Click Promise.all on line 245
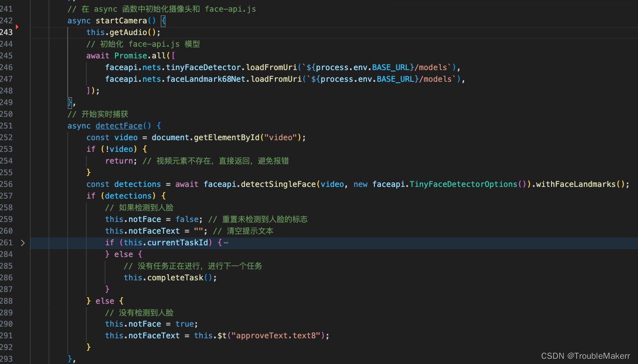The image size is (638, 364). (x=140, y=56)
